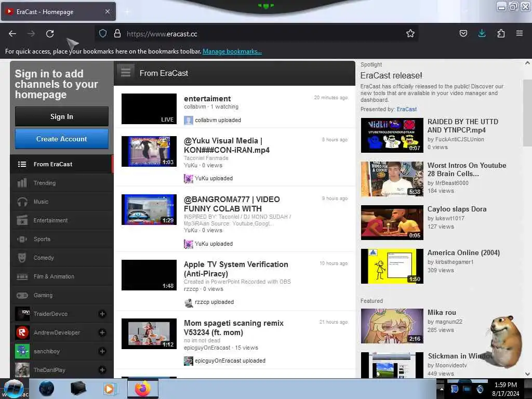Click the Sign In button
The image size is (532, 399).
62,116
